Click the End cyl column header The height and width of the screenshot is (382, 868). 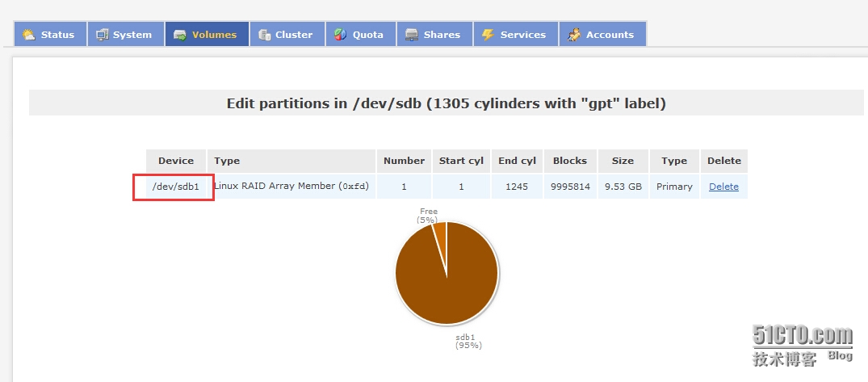coord(517,161)
